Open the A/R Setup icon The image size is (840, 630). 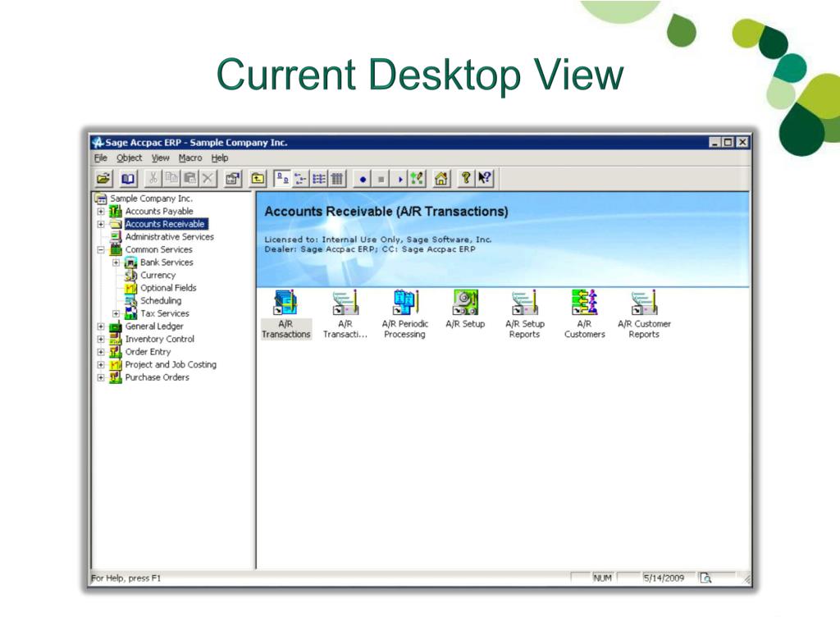(465, 309)
